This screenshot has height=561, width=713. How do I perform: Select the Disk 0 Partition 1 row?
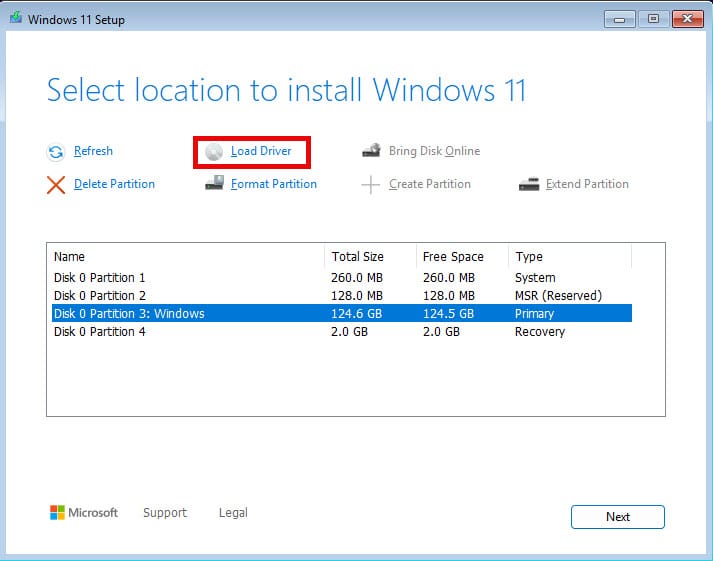point(341,278)
